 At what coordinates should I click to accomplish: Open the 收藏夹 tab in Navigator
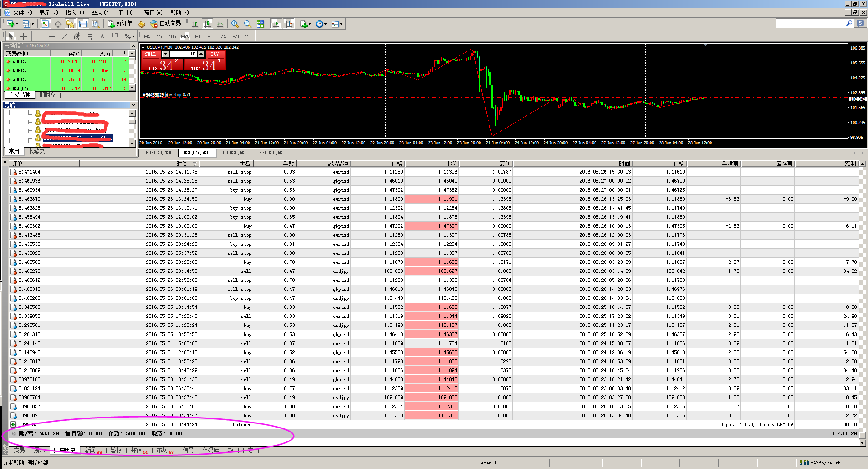[x=37, y=152]
